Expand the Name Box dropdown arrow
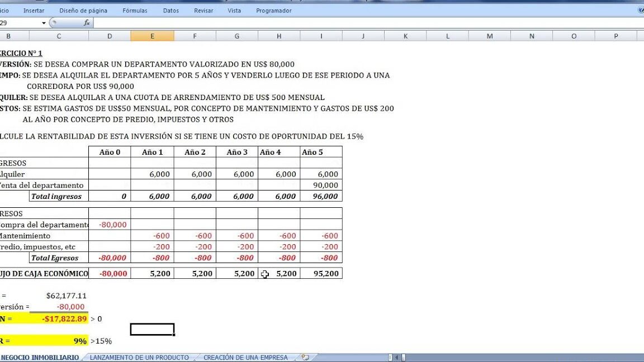This screenshot has height=362, width=644. point(44,23)
